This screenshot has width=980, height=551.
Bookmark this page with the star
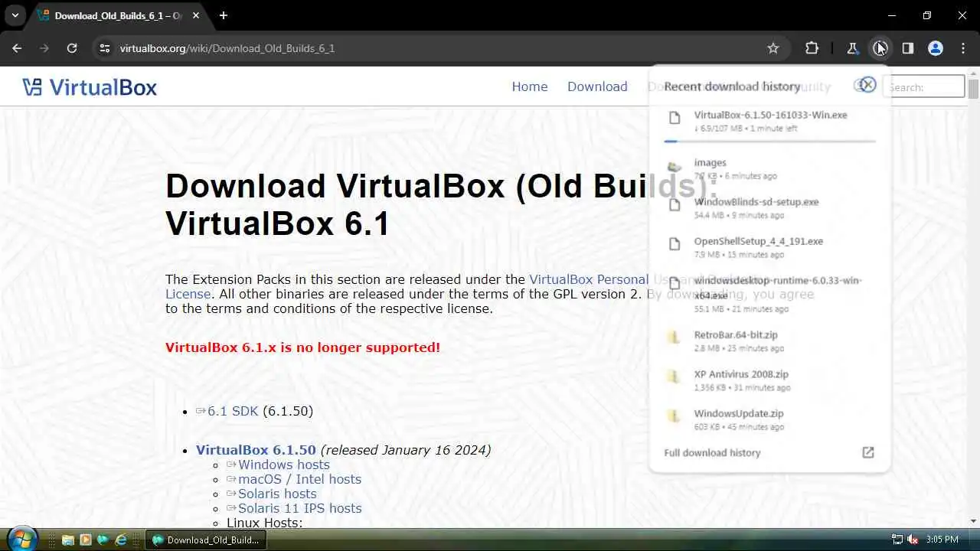[773, 48]
